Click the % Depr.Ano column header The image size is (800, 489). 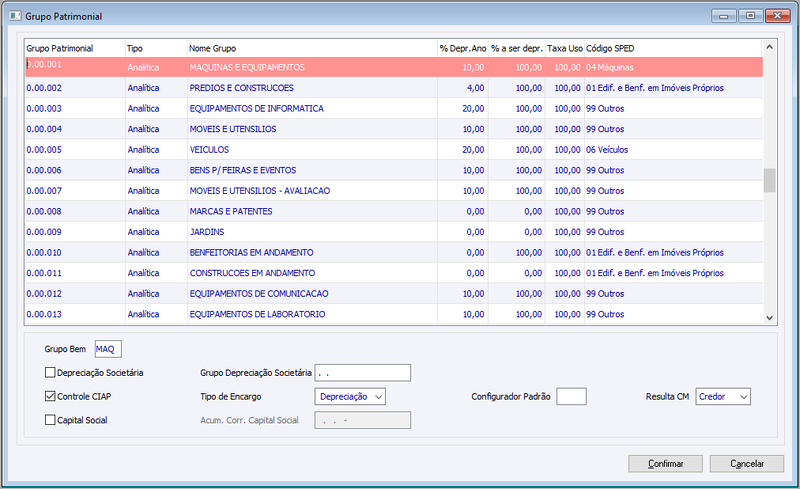point(463,48)
